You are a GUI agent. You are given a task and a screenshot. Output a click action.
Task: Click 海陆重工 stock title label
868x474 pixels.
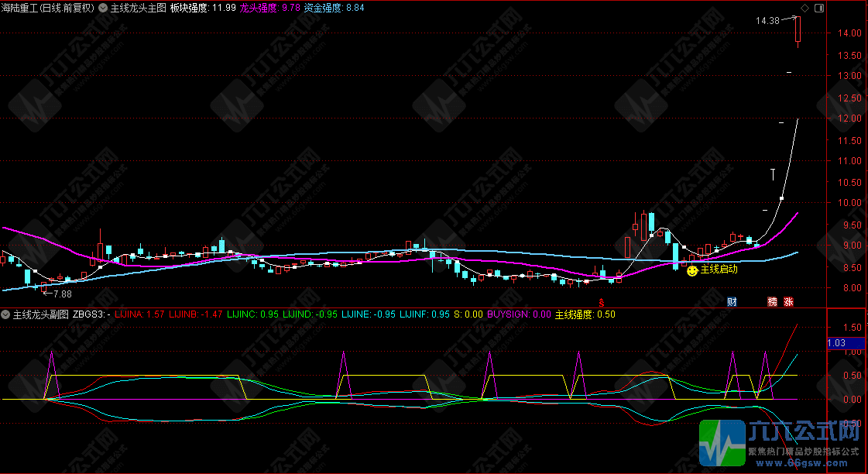point(47,9)
